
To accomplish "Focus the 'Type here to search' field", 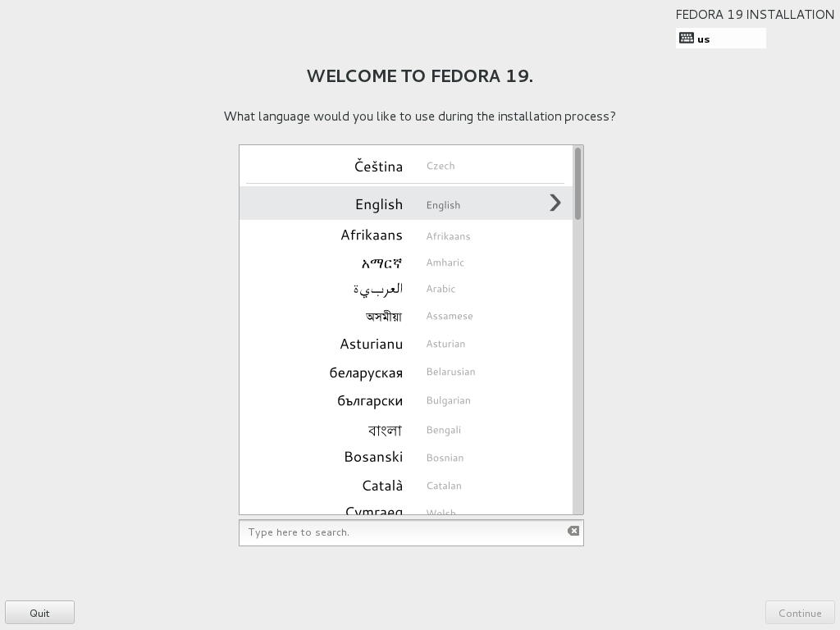I will click(x=411, y=532).
